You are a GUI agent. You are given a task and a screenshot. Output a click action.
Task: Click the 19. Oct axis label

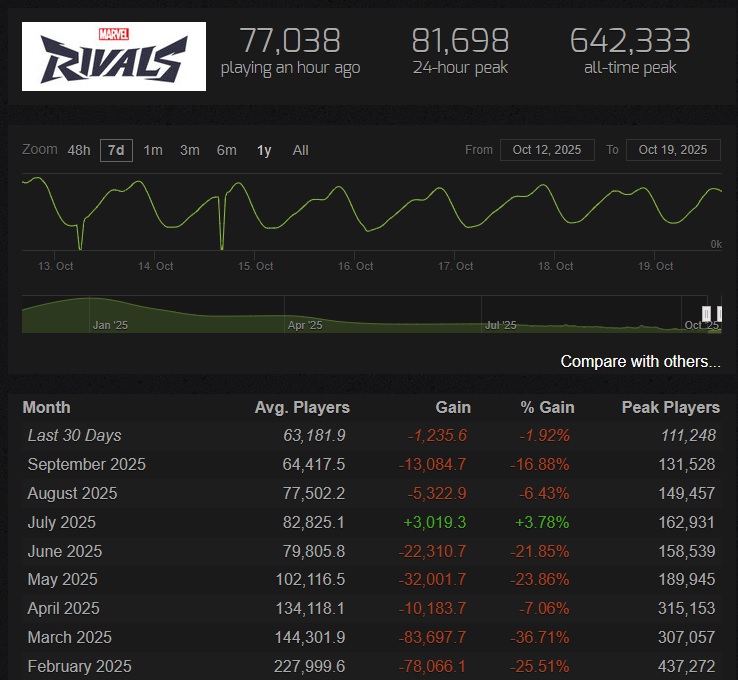656,266
